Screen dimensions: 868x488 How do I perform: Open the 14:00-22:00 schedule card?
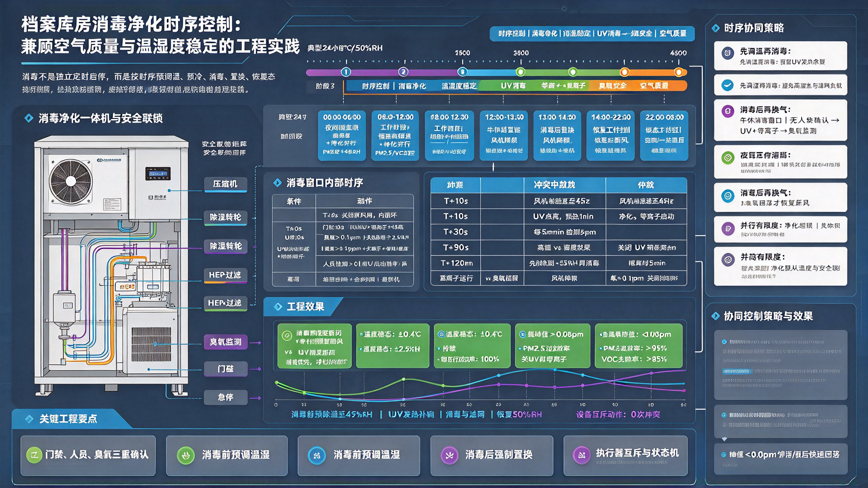coord(610,136)
